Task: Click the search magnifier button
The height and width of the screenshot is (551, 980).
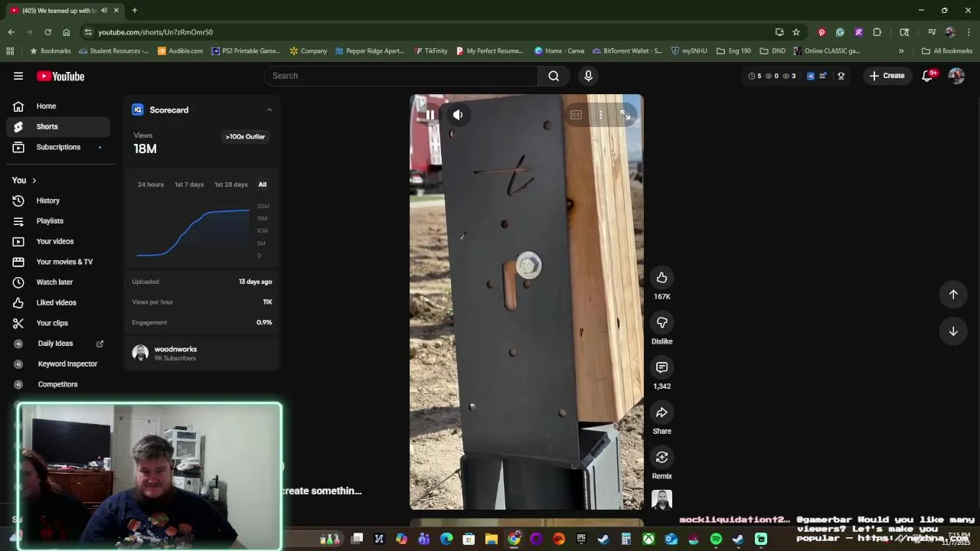Action: (x=554, y=76)
